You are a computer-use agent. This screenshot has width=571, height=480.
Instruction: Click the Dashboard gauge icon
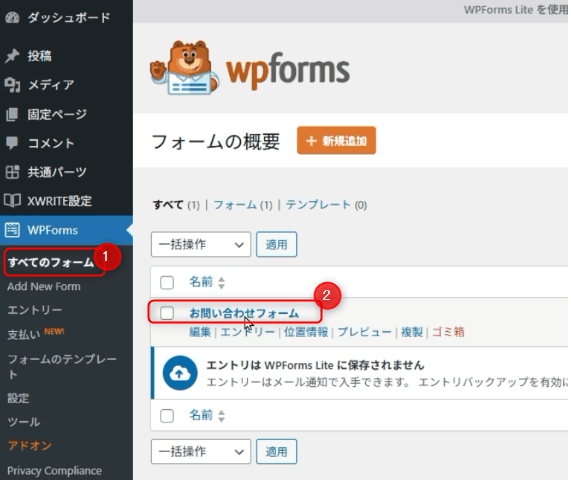click(x=12, y=17)
